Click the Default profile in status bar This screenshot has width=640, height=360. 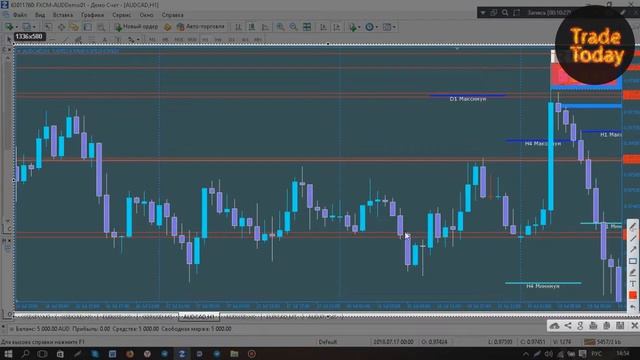328,342
